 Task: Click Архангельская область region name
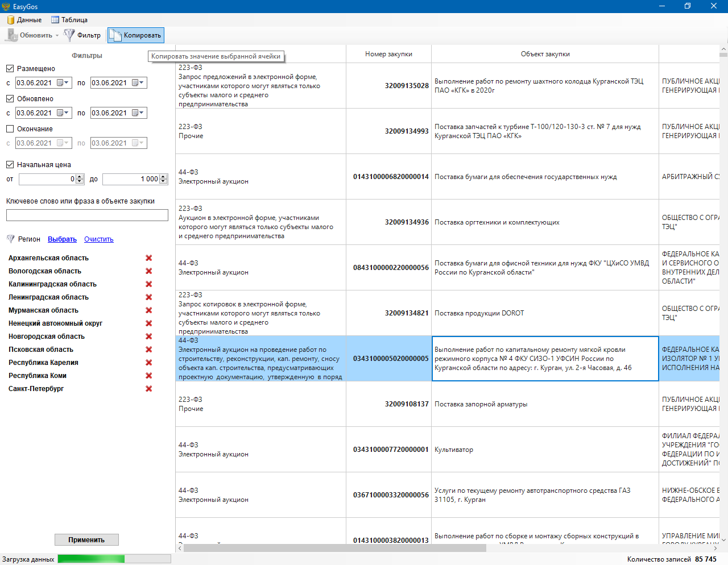[x=48, y=258]
